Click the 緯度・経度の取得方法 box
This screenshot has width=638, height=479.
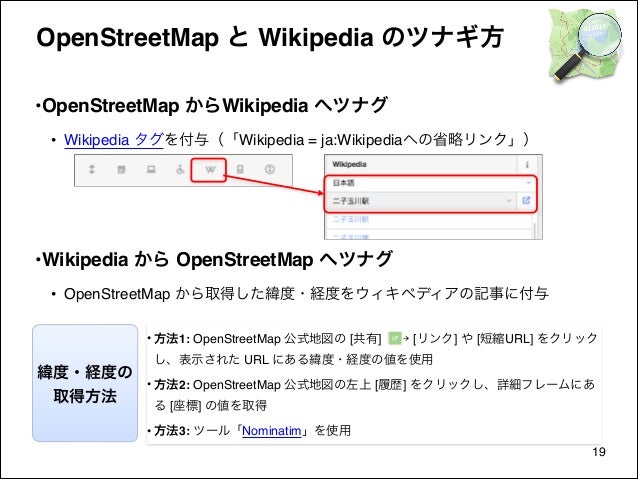coord(85,383)
